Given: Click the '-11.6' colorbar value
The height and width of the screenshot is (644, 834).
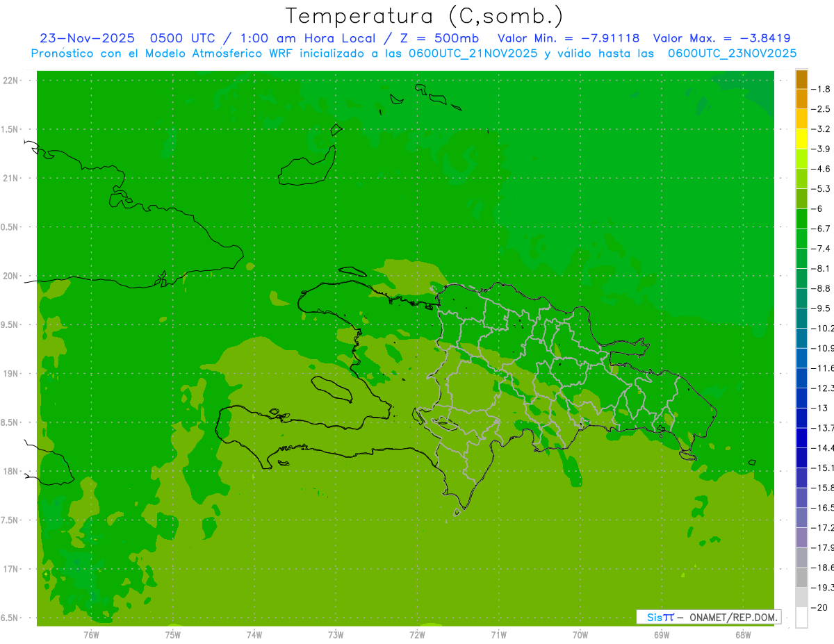Looking at the screenshot, I should click(823, 368).
